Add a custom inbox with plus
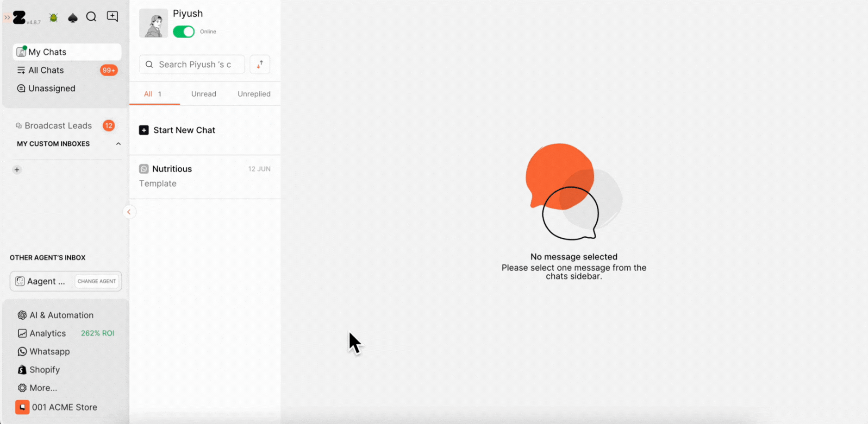 click(17, 170)
